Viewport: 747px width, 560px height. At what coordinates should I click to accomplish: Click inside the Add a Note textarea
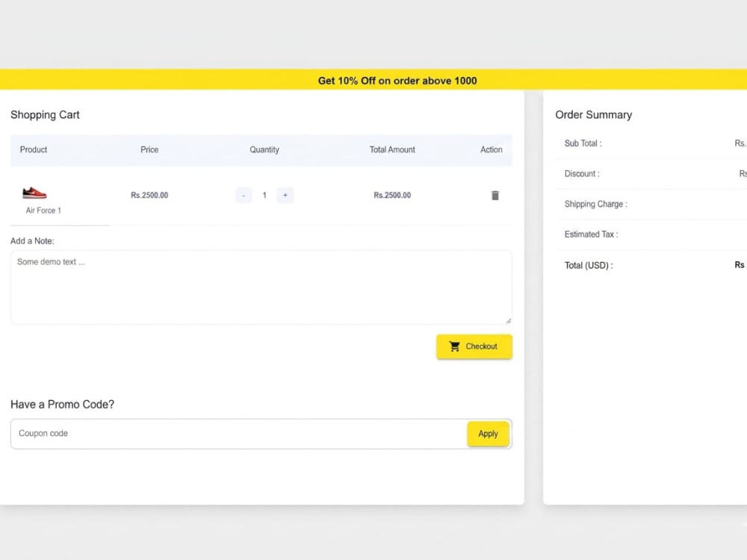pos(261,287)
